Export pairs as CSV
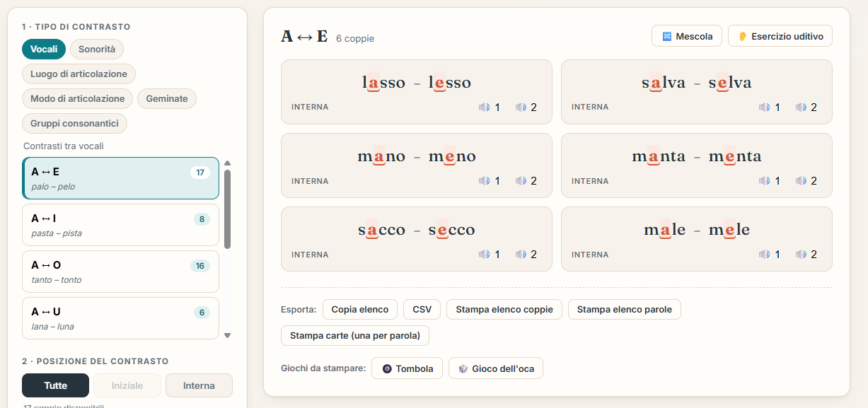868x408 pixels. pos(422,309)
